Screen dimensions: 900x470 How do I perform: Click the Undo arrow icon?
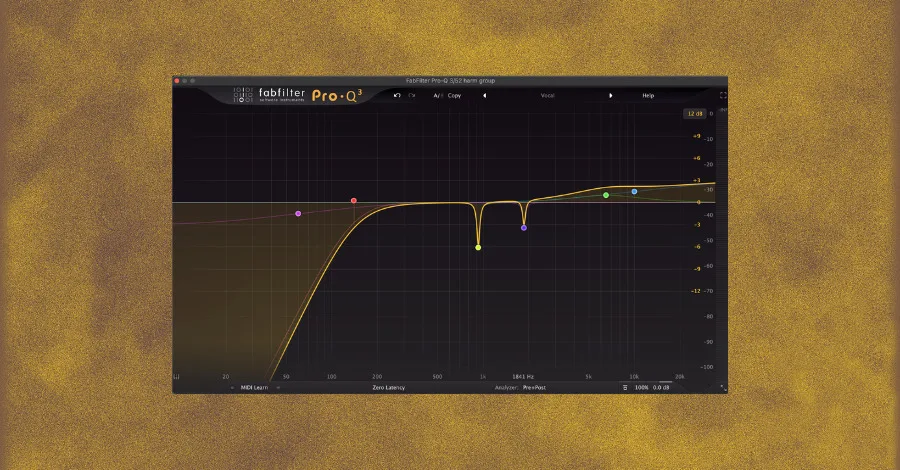(x=397, y=95)
